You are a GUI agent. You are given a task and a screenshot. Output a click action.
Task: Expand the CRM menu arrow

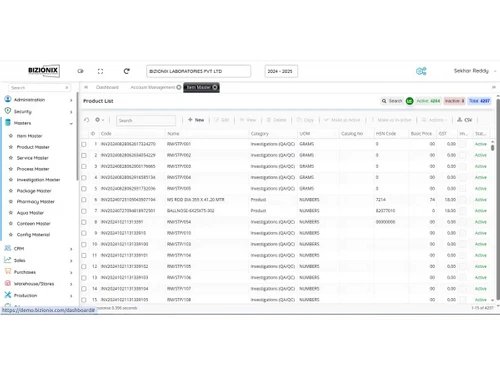click(71, 249)
